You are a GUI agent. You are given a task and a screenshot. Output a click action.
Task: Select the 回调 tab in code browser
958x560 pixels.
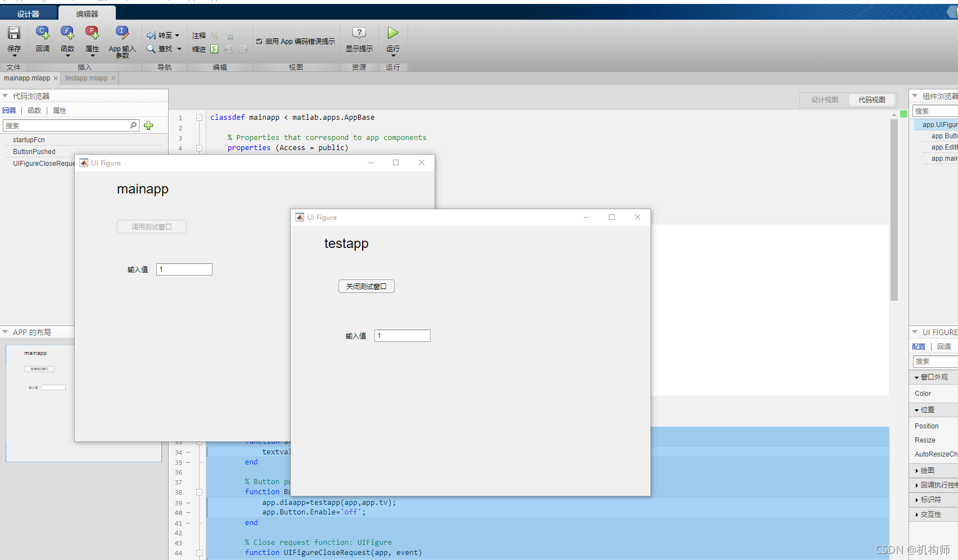tap(9, 111)
